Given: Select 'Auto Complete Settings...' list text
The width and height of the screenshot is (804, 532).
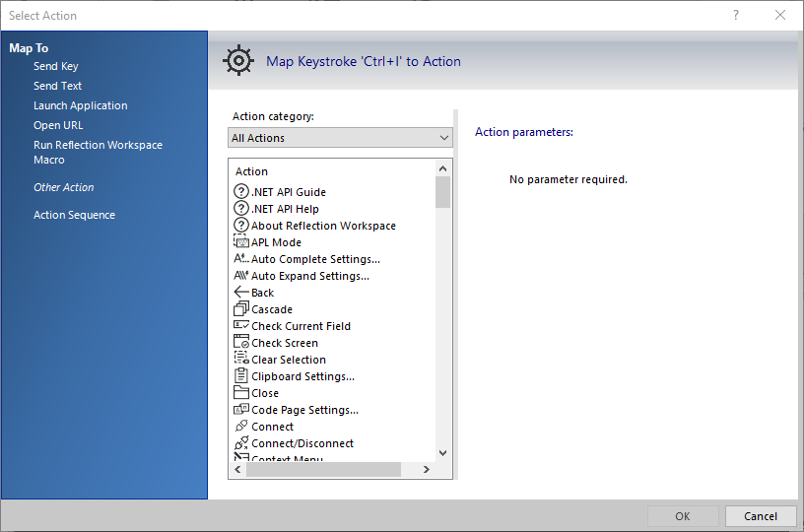Looking at the screenshot, I should (x=316, y=259).
